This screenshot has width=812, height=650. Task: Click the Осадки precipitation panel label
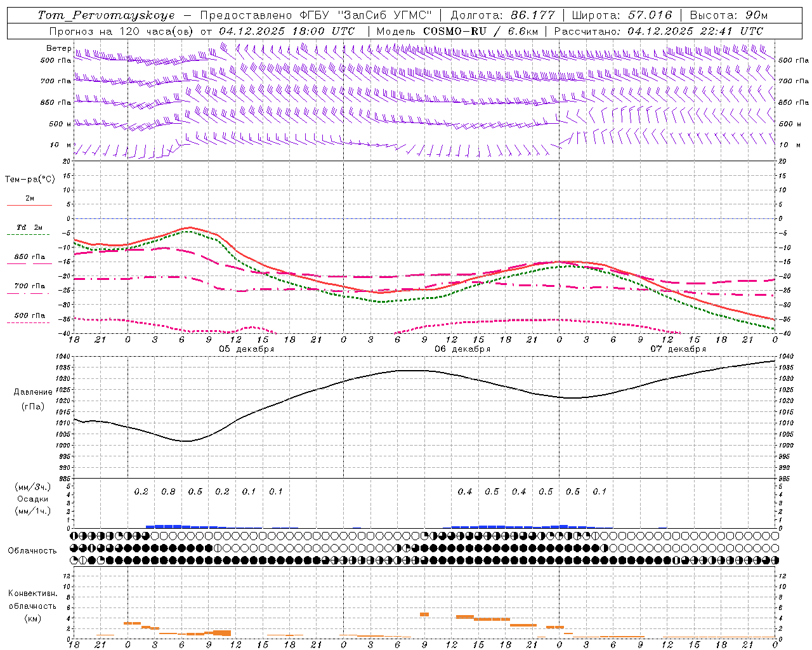coord(33,499)
